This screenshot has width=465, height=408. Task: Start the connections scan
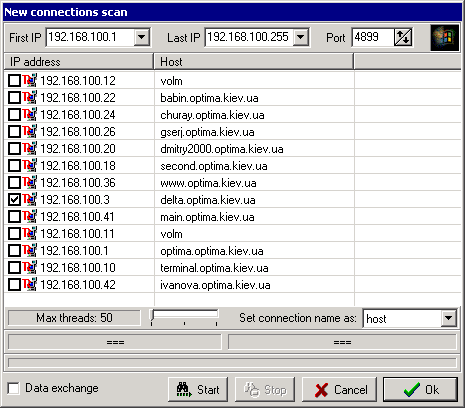[x=198, y=389]
